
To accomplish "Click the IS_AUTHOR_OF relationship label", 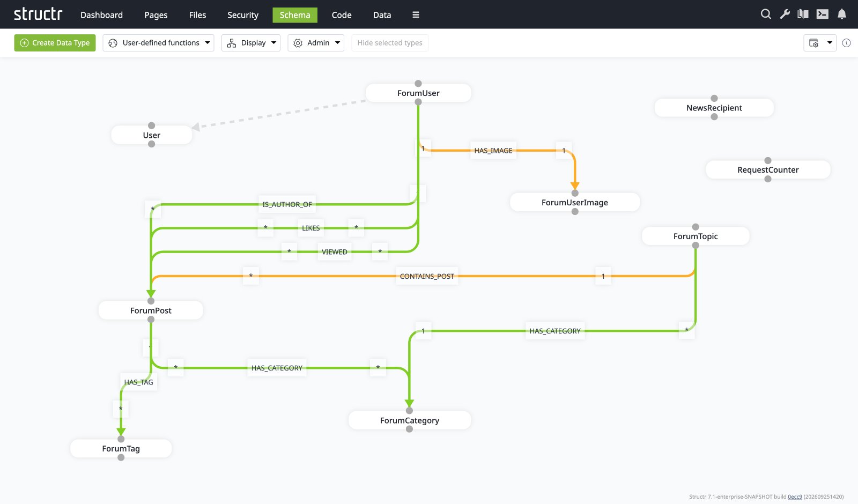I will click(x=287, y=204).
